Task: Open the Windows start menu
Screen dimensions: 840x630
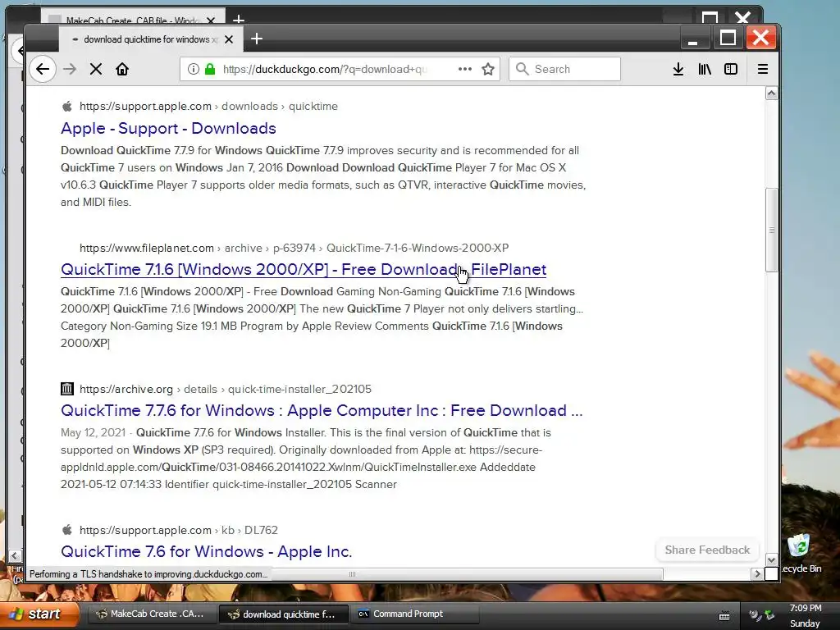Action: (39, 614)
